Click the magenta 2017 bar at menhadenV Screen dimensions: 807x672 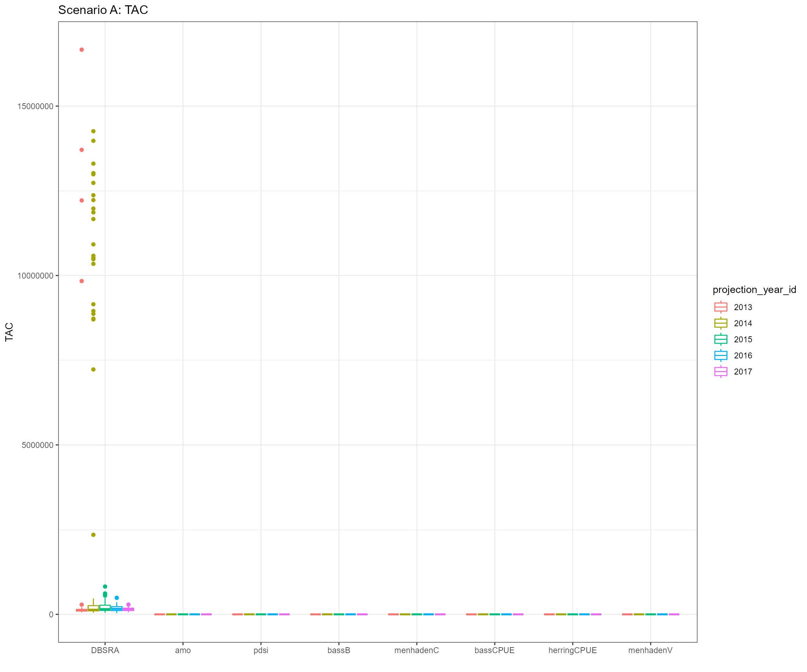point(674,614)
